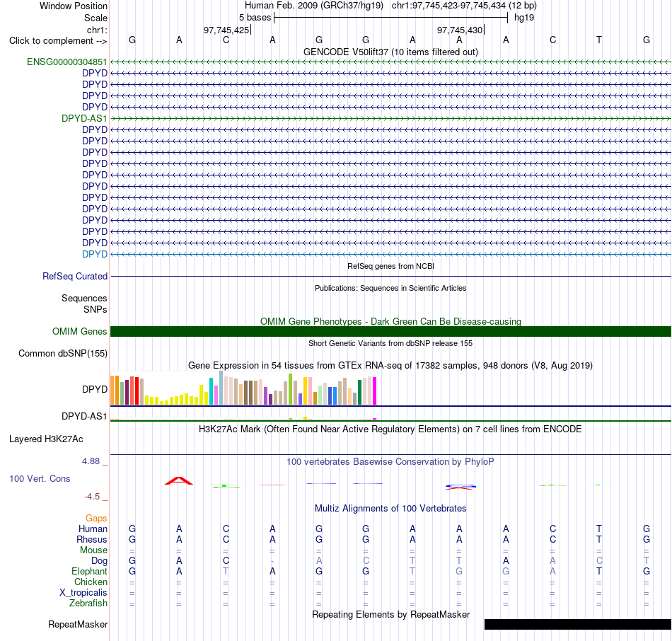Screen dimensions: 672x641
Task: Click 'Repeating Elements by RepeatMasker' title
Action: pos(390,614)
